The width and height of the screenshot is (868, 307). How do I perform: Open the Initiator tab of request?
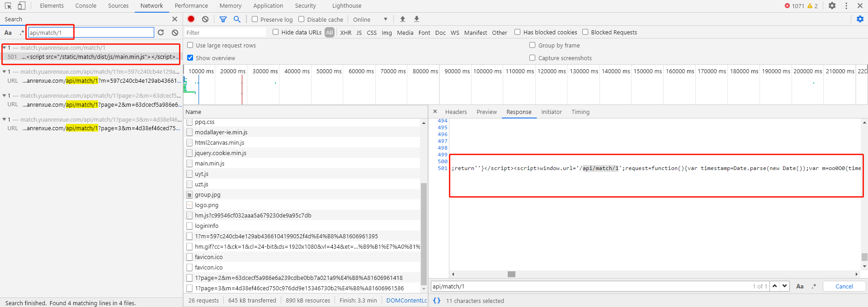tap(552, 112)
